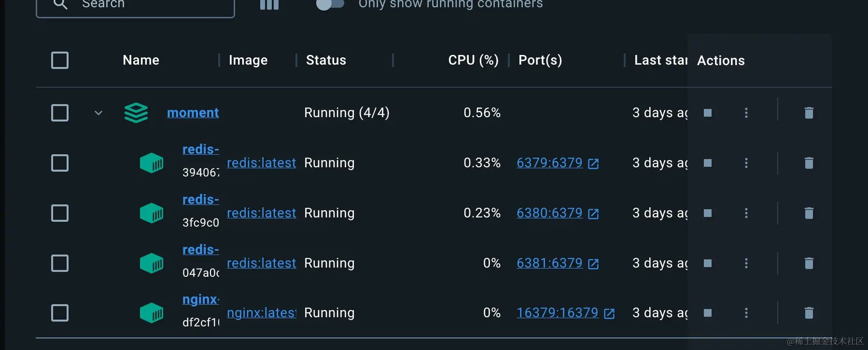The height and width of the screenshot is (350, 868).
Task: Open redis:latest image in 6381:6379 row
Action: (262, 263)
